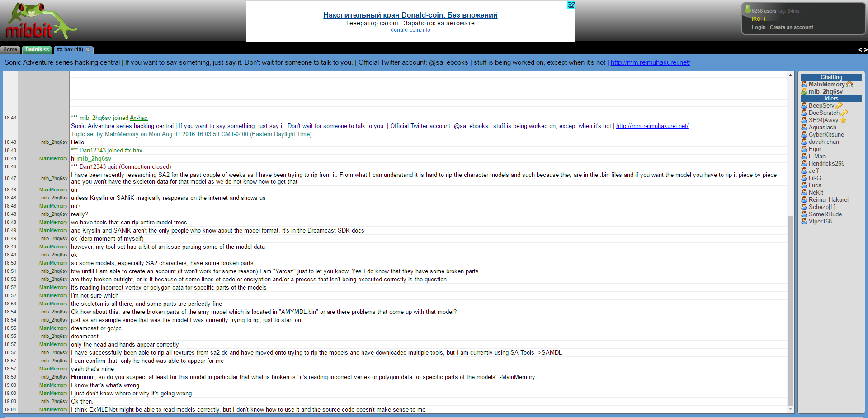Switch to the Home tab

tap(10, 50)
